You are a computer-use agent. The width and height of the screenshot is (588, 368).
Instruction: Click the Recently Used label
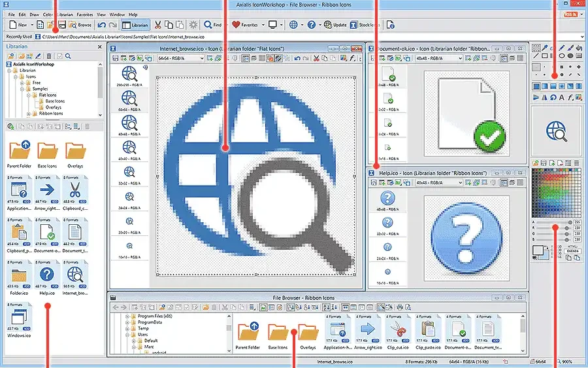point(19,37)
